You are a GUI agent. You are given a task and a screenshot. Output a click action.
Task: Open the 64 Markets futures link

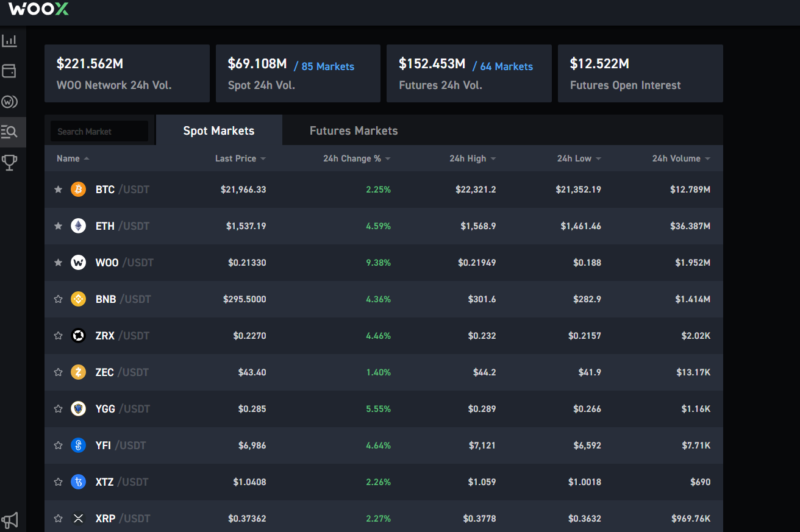point(502,66)
